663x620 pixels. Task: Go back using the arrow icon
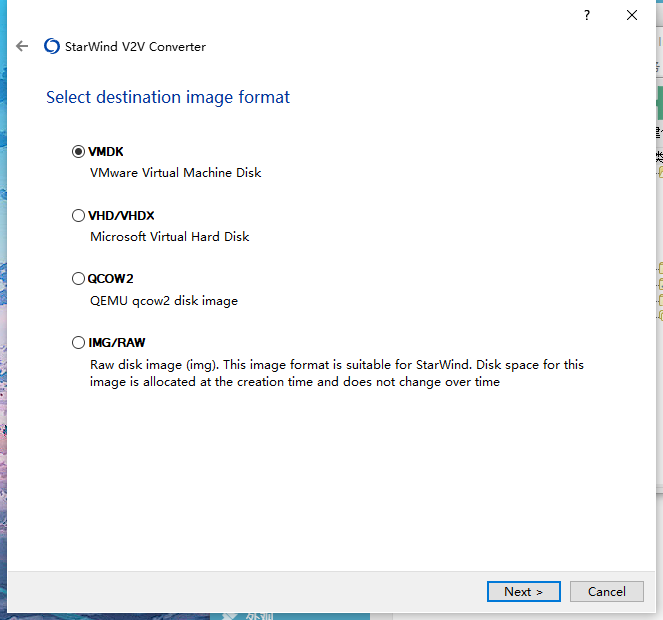22,46
